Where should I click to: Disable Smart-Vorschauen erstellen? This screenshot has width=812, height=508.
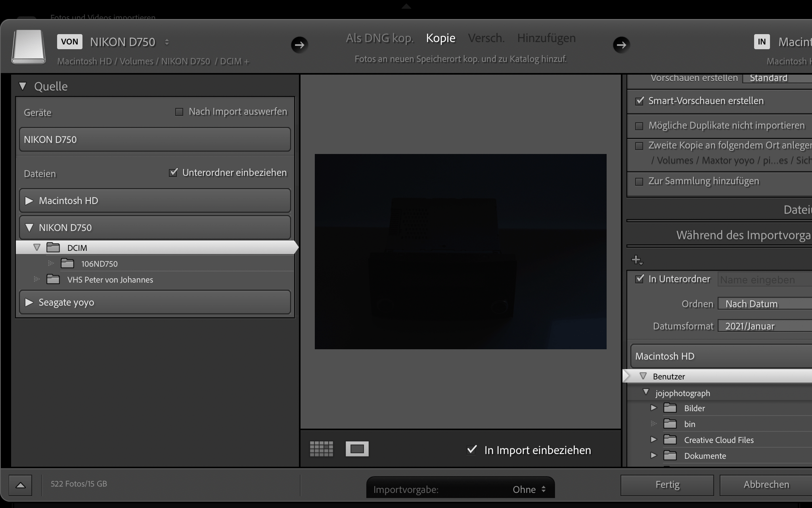tap(640, 101)
